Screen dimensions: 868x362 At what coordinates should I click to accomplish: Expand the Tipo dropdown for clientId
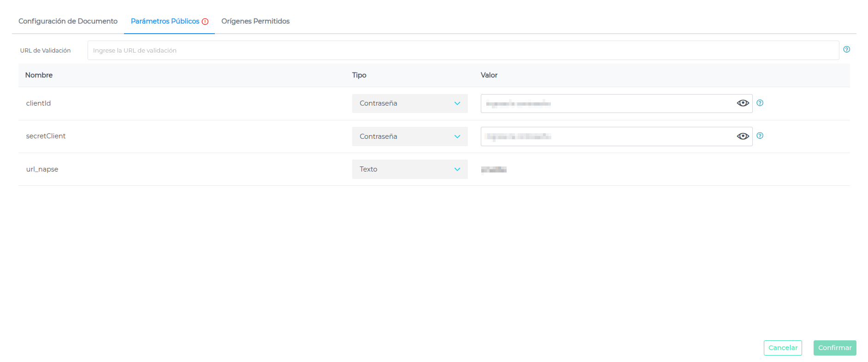click(x=409, y=103)
